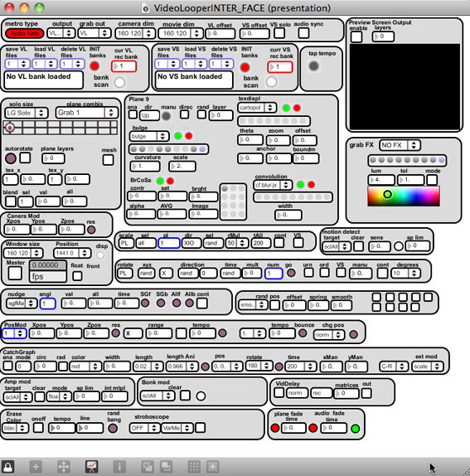Click the red button next to convolution menu

click(x=311, y=185)
